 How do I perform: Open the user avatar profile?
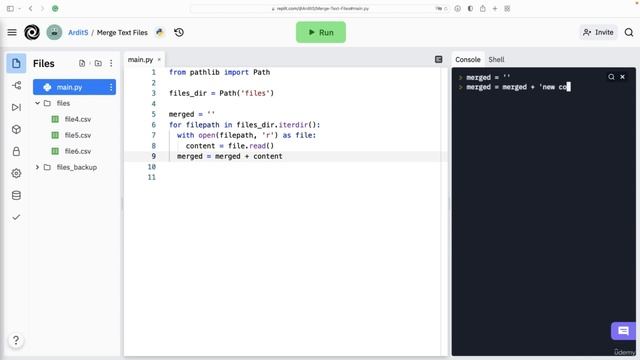coord(54,32)
